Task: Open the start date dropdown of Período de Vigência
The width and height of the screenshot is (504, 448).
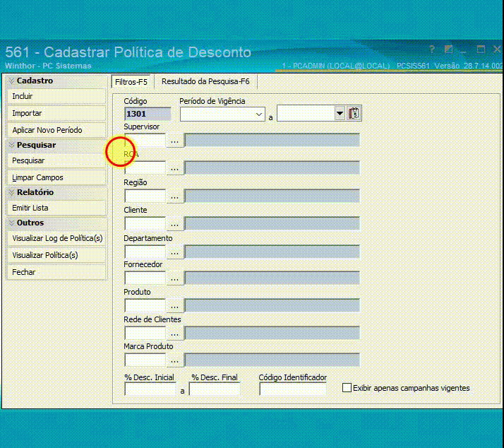Action: 259,114
